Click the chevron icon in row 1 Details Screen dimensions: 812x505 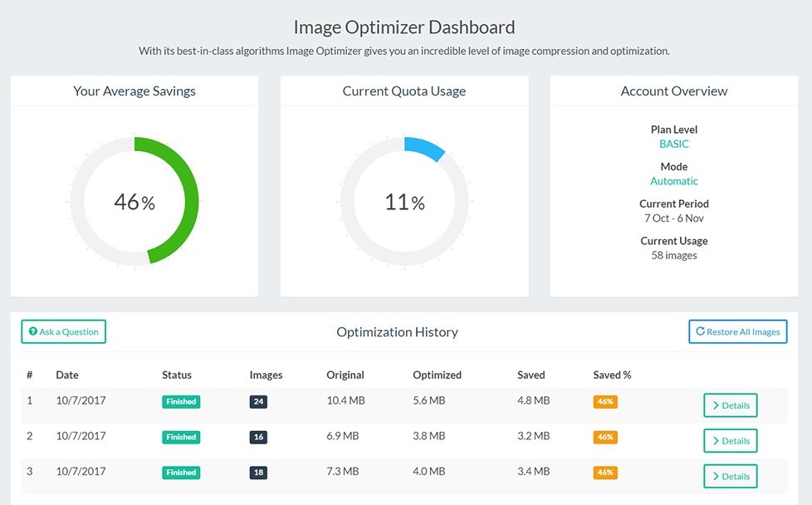716,405
